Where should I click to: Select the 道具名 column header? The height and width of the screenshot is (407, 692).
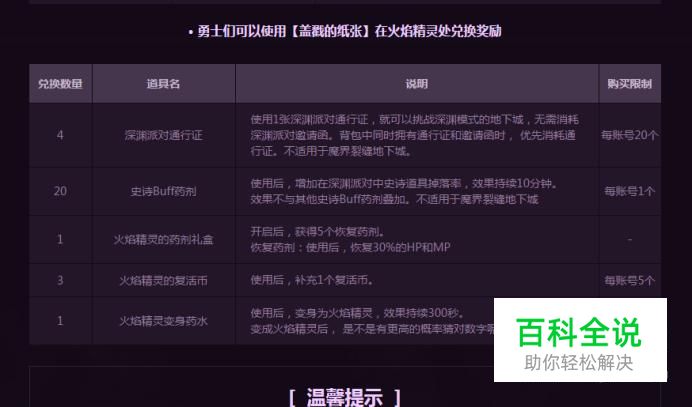point(163,84)
